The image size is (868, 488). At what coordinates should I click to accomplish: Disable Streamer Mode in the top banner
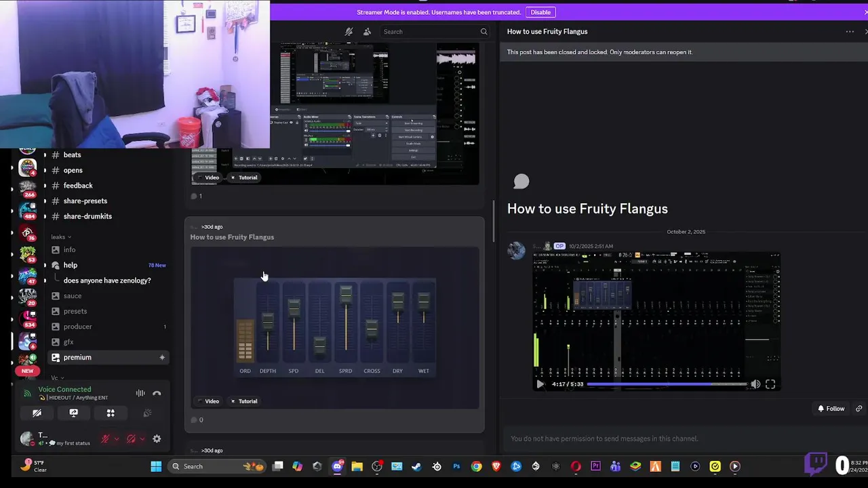[540, 12]
